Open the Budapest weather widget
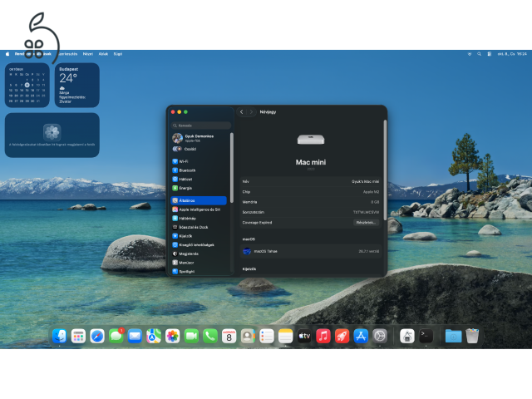The image size is (532, 399). tap(77, 85)
